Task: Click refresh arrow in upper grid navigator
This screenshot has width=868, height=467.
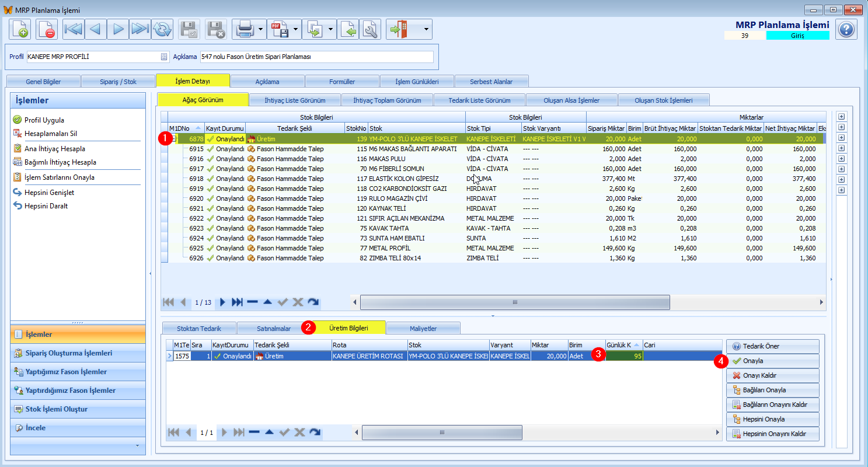Action: [x=313, y=302]
